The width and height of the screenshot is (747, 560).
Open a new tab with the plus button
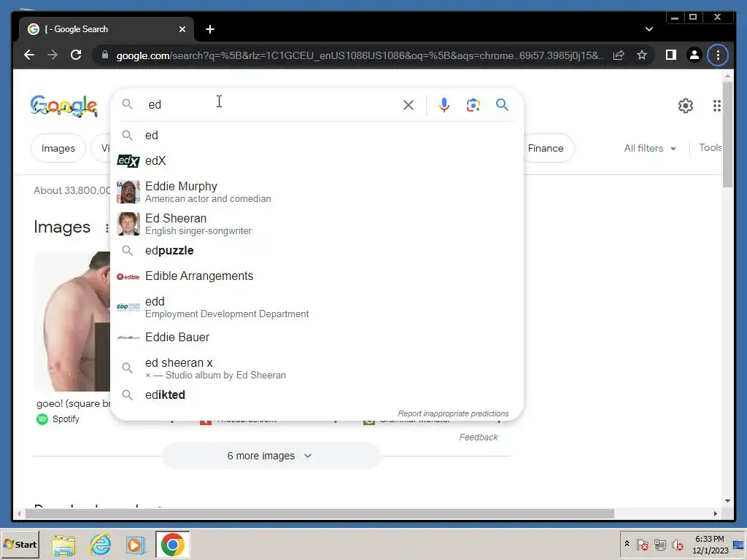pyautogui.click(x=209, y=29)
